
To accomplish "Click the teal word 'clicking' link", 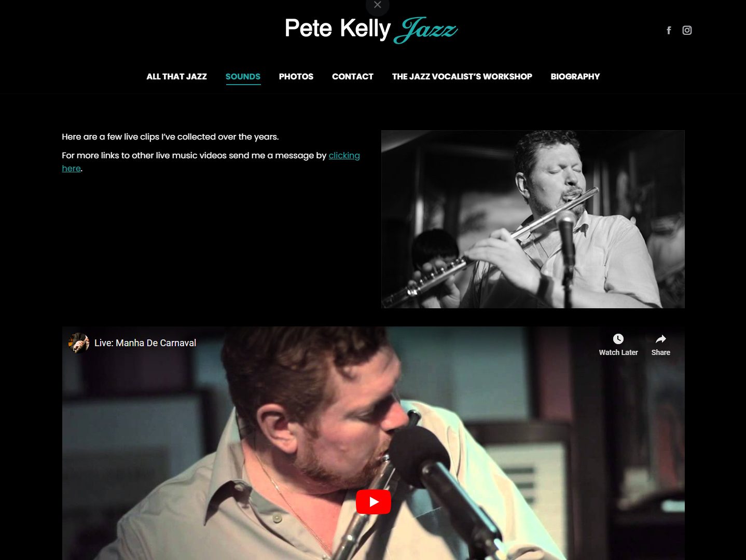I will coord(344,156).
